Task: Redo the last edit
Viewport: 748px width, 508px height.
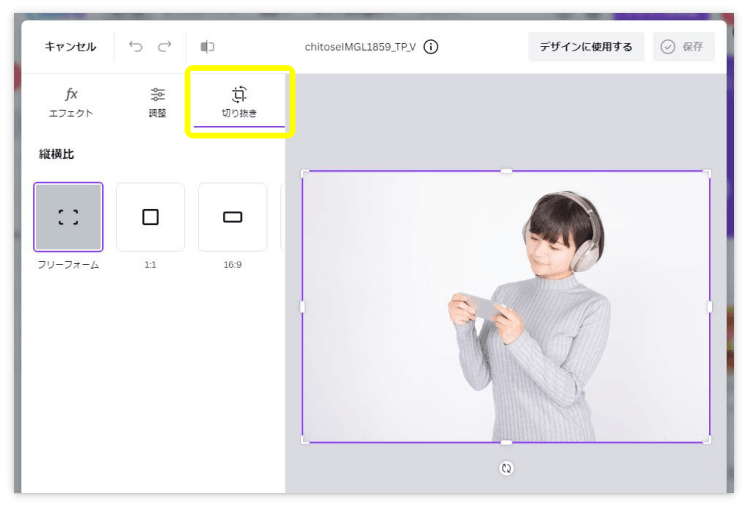Action: [165, 46]
